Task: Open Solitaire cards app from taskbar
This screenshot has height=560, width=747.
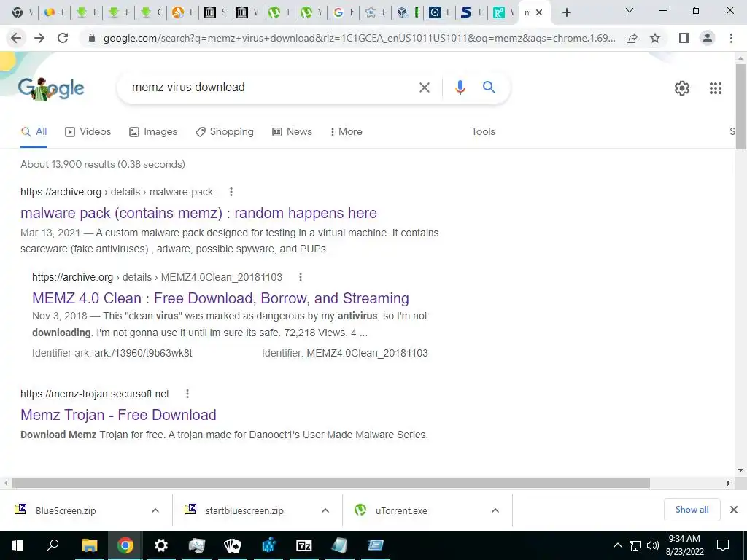Action: pos(233,545)
